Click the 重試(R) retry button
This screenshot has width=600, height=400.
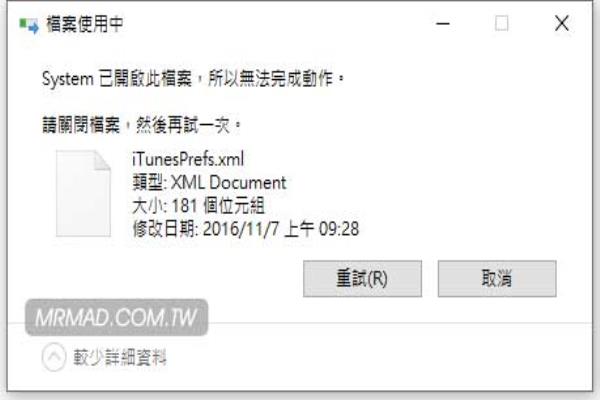(x=362, y=279)
